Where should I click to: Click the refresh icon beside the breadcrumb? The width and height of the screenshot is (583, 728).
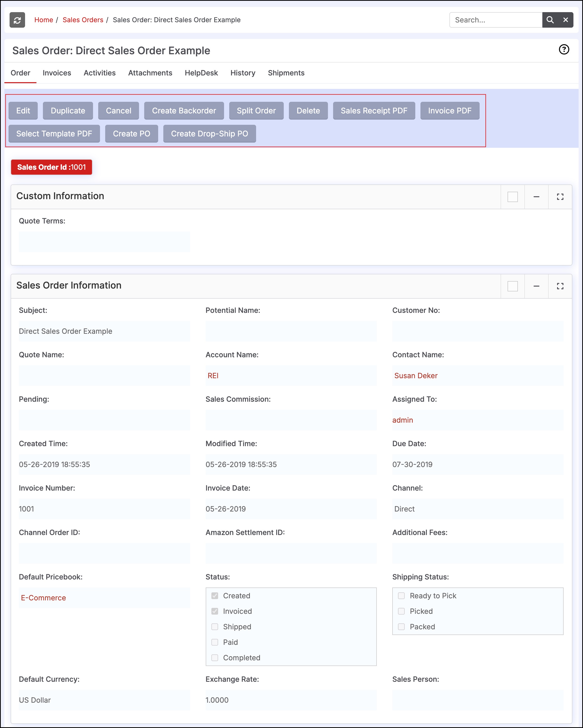pyautogui.click(x=17, y=20)
